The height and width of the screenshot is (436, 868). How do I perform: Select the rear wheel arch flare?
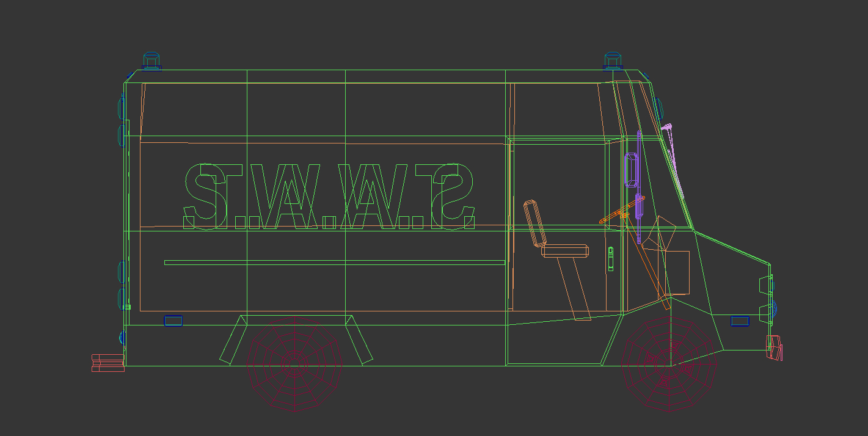pos(296,340)
